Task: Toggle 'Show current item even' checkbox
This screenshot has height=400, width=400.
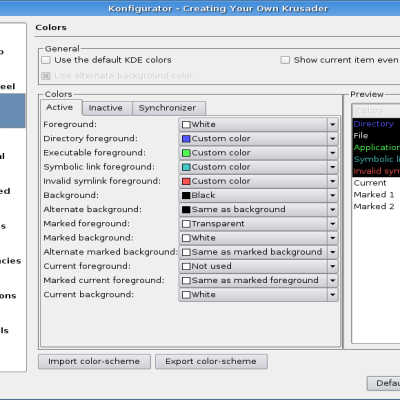Action: pyautogui.click(x=285, y=60)
